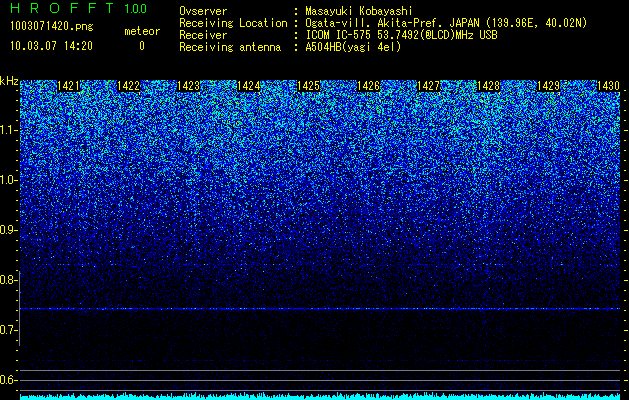Screen dimensions: 629x400
Task: Click the 1428 time marker
Action: [488, 86]
